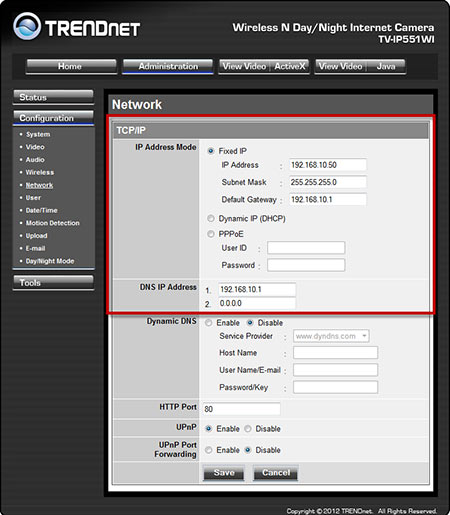Select the PPPoE radio button
Screen dimensions: 450x515
pyautogui.click(x=211, y=234)
